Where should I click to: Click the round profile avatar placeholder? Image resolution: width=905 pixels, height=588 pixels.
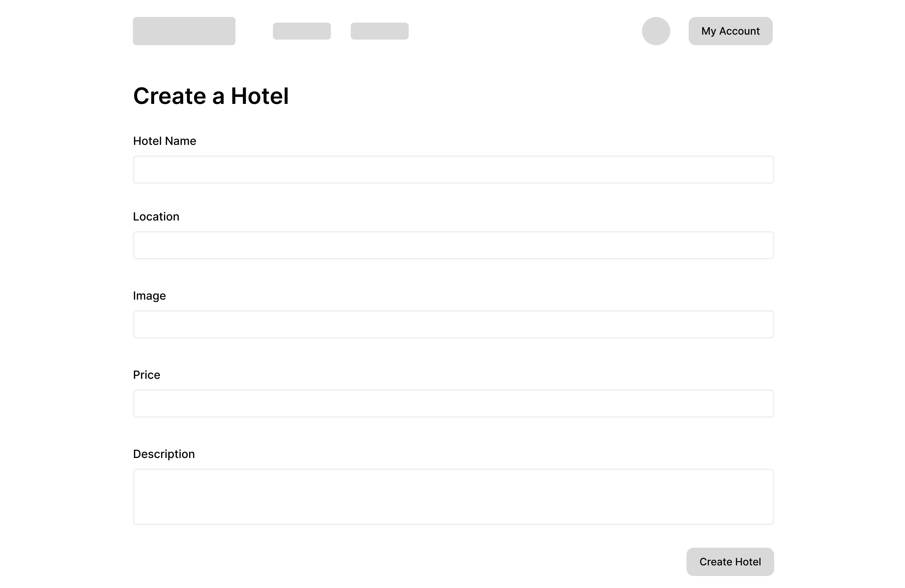[656, 31]
